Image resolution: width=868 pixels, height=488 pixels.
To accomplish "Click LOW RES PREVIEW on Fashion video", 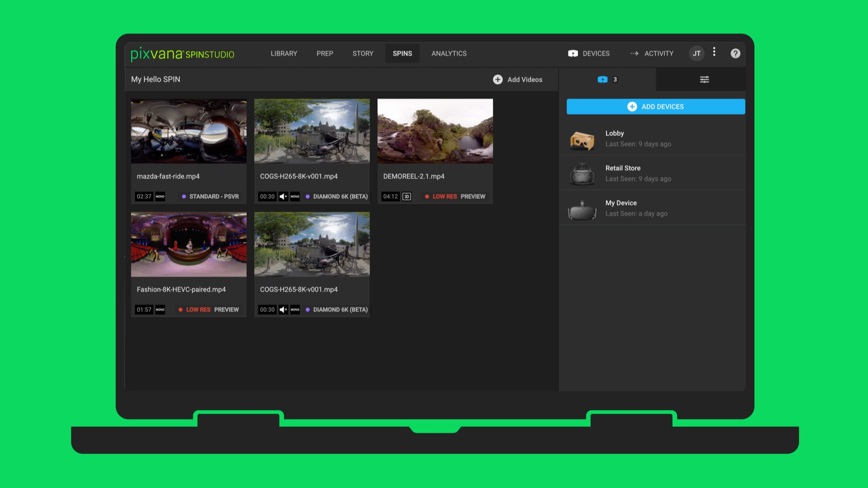I will (x=208, y=310).
